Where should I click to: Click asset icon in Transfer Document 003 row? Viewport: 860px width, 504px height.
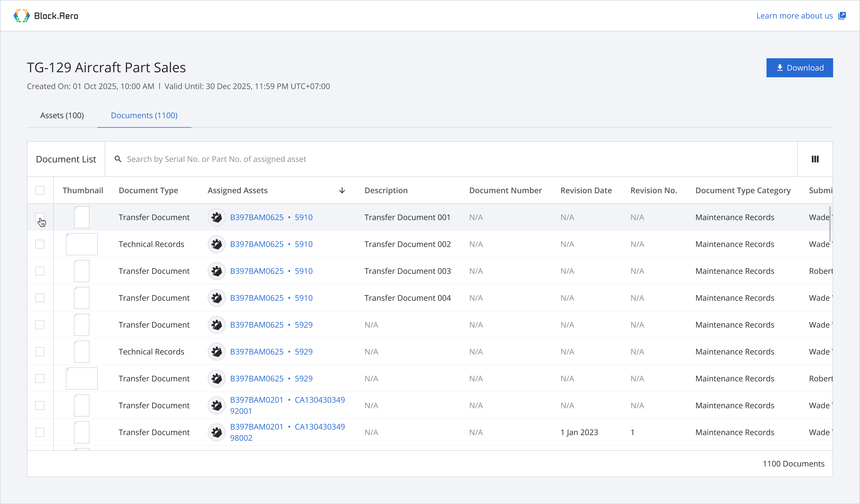click(216, 271)
